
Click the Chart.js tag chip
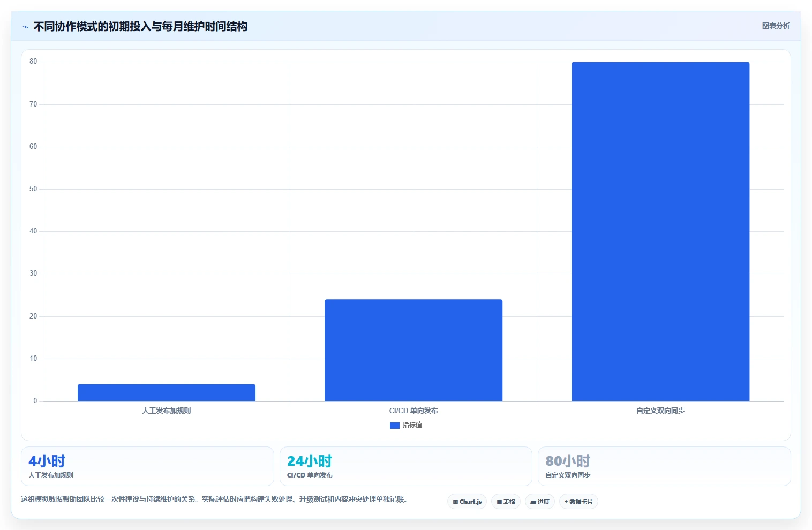[x=467, y=502]
